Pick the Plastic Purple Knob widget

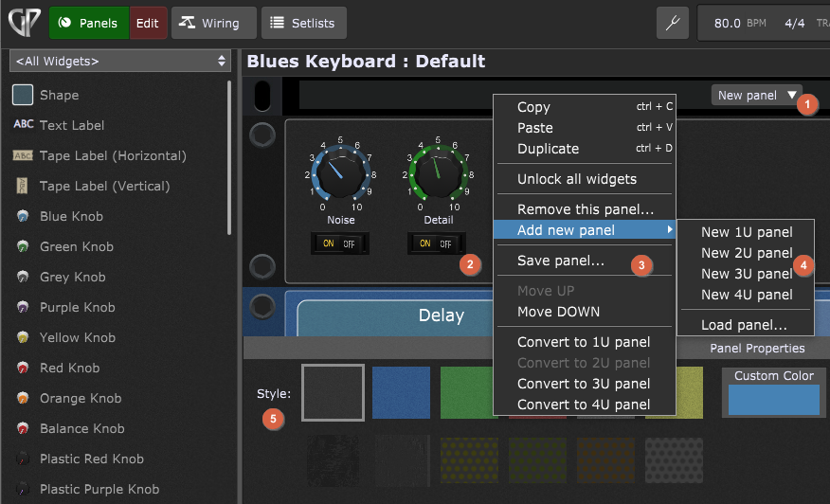point(86,489)
